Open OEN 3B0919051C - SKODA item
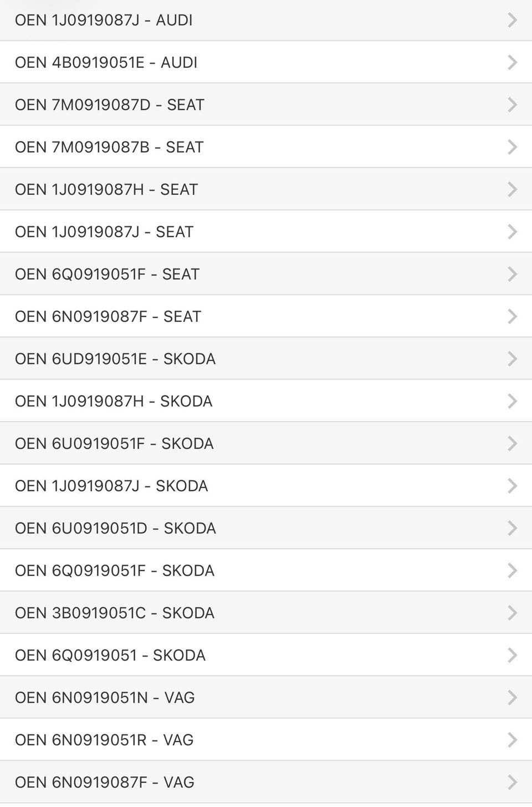The image size is (532, 807). [115, 613]
